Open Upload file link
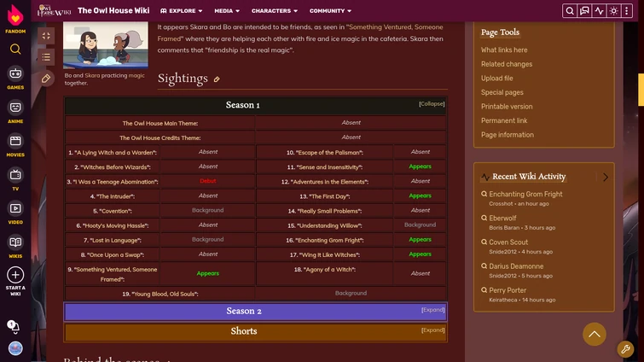The width and height of the screenshot is (644, 362). click(x=497, y=78)
